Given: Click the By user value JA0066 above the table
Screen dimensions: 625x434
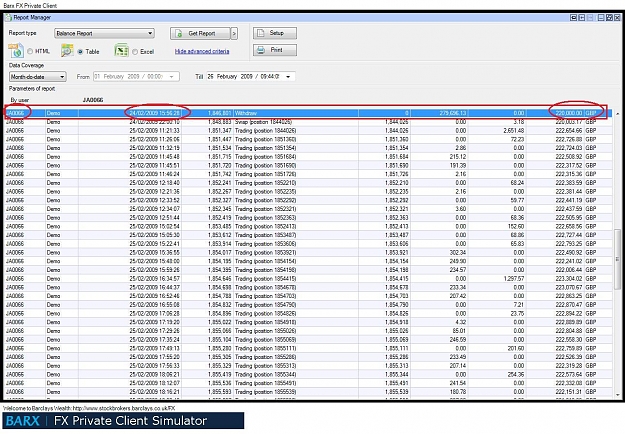Looking at the screenshot, I should [x=93, y=100].
